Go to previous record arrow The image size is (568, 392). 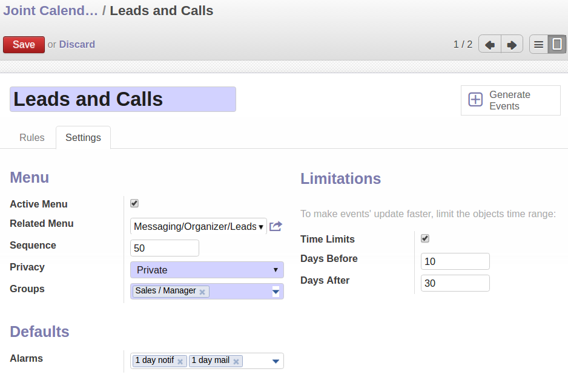coord(490,45)
